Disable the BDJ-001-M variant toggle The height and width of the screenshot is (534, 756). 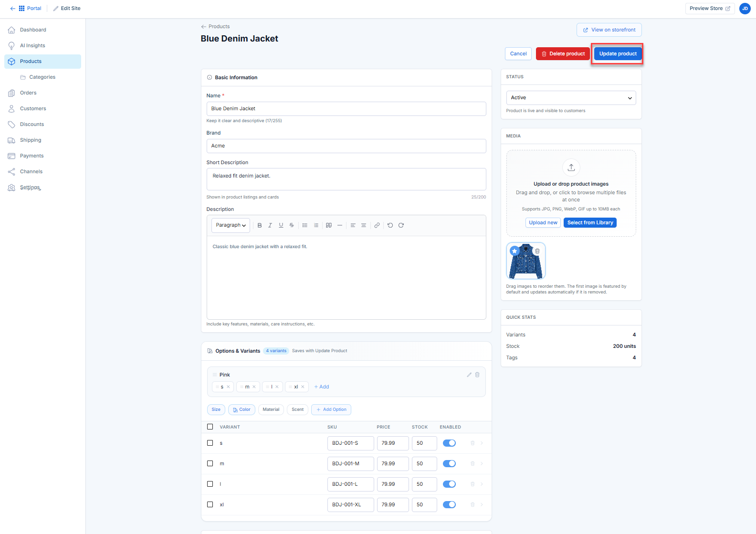tap(449, 464)
